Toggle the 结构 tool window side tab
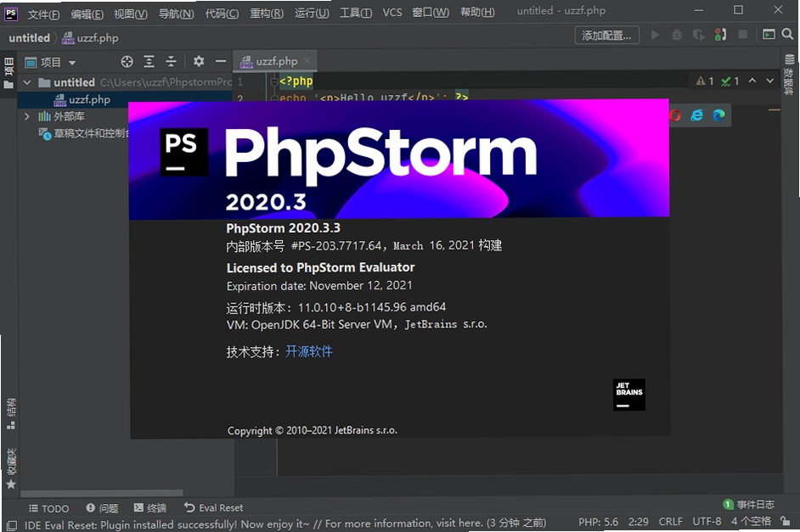Image resolution: width=800 pixels, height=532 pixels. coord(10,414)
